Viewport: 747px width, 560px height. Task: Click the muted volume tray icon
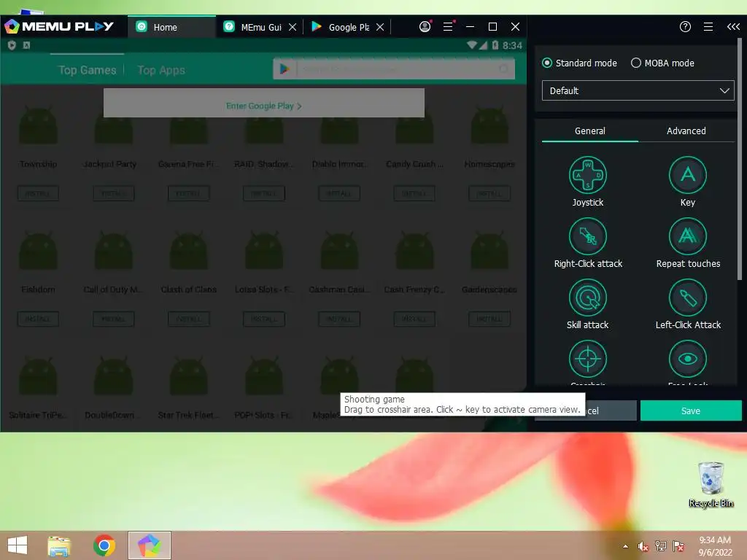643,546
